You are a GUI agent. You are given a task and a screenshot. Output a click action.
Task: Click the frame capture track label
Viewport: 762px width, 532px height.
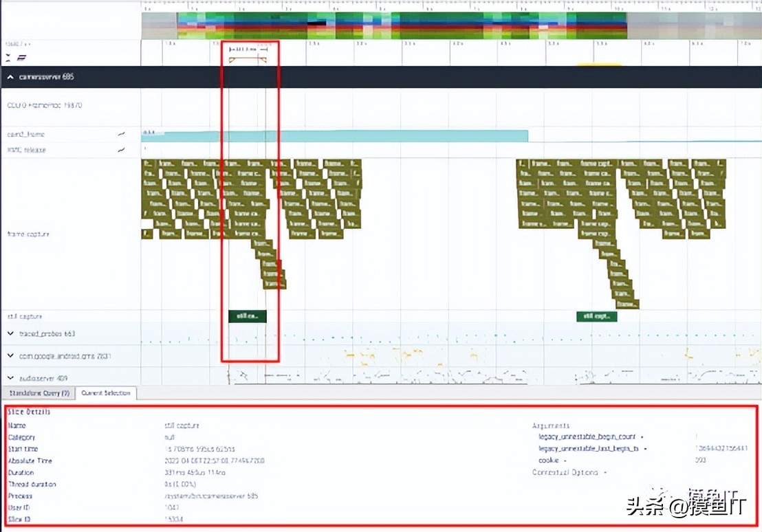point(28,234)
